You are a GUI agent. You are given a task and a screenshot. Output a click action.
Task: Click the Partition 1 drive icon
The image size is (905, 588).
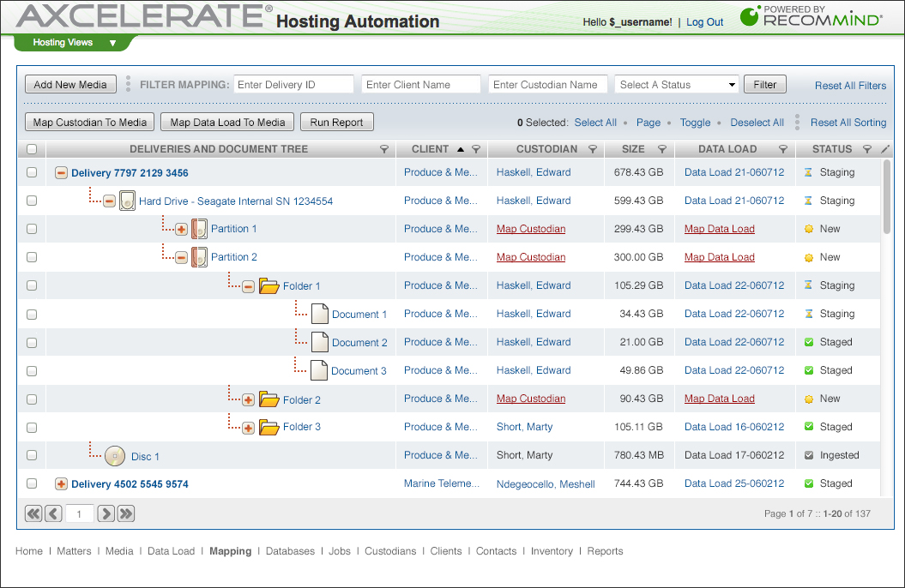[x=199, y=229]
